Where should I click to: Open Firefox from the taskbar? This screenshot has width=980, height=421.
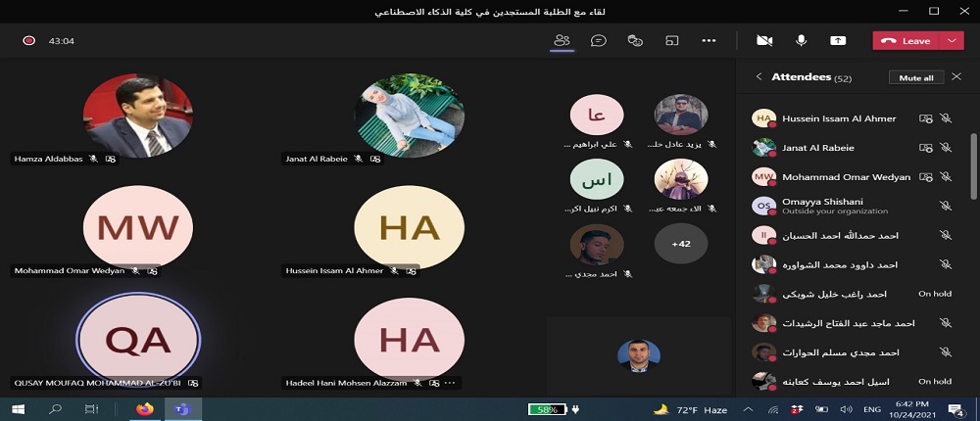(x=146, y=408)
